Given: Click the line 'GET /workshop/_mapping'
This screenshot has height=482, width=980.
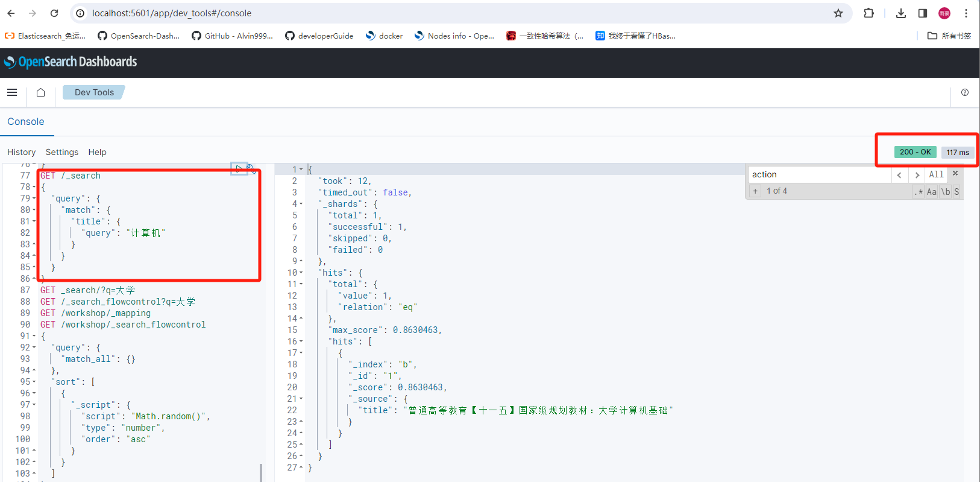Looking at the screenshot, I should (95, 313).
